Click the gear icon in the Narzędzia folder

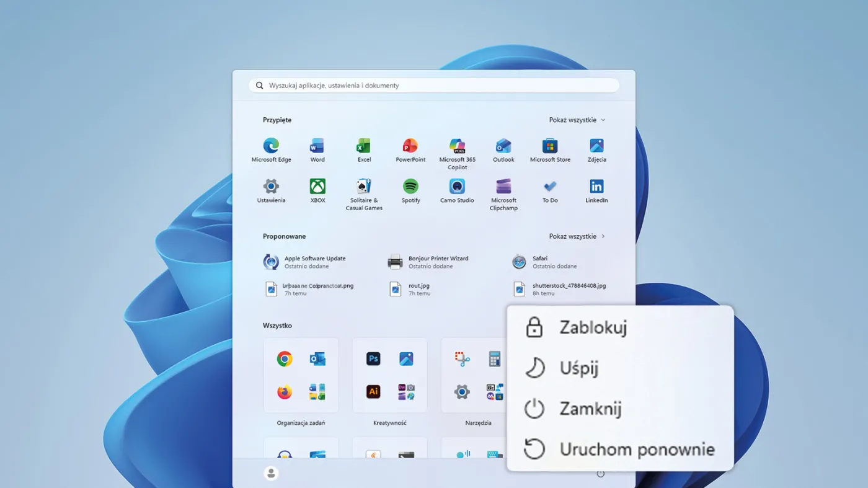462,392
